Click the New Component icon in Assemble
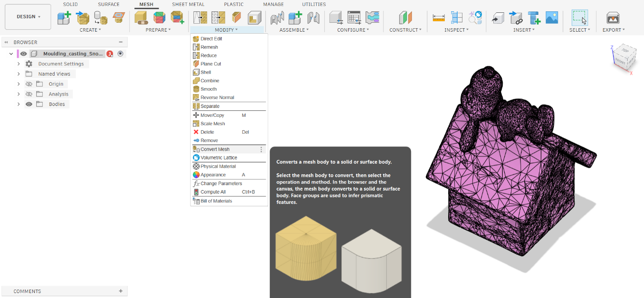 [295, 18]
